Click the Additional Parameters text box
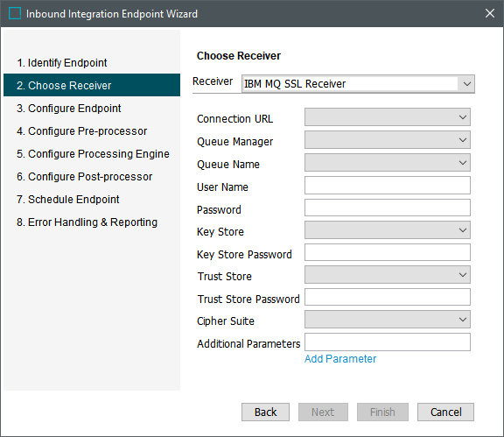504x437 pixels. [388, 342]
